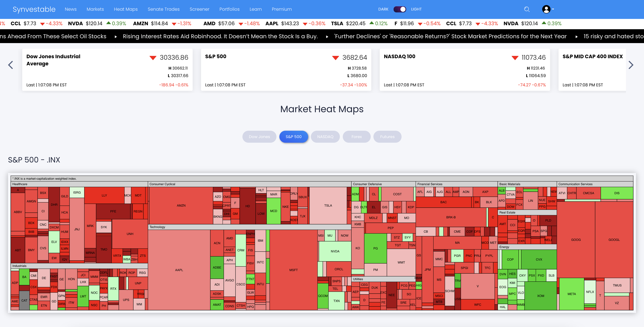
Task: Click the S&P 500 index card
Action: tap(286, 70)
